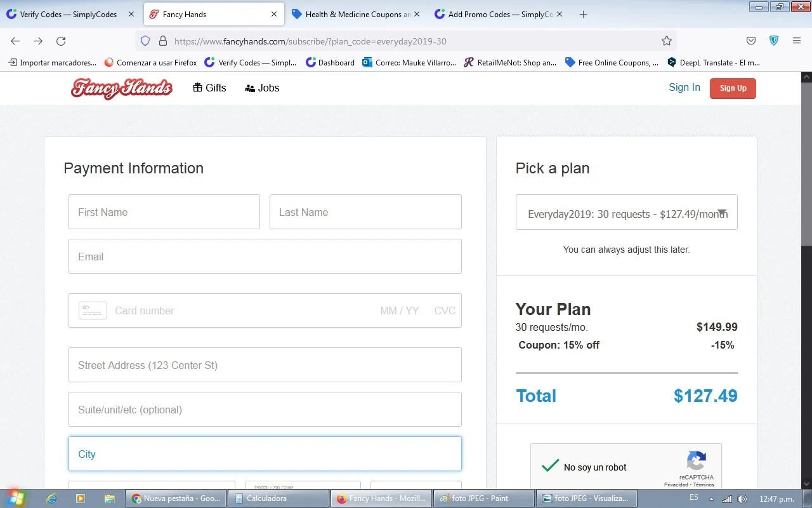This screenshot has width=812, height=508.
Task: Switch to Nueva pestaña Chrome window
Action: click(x=176, y=498)
